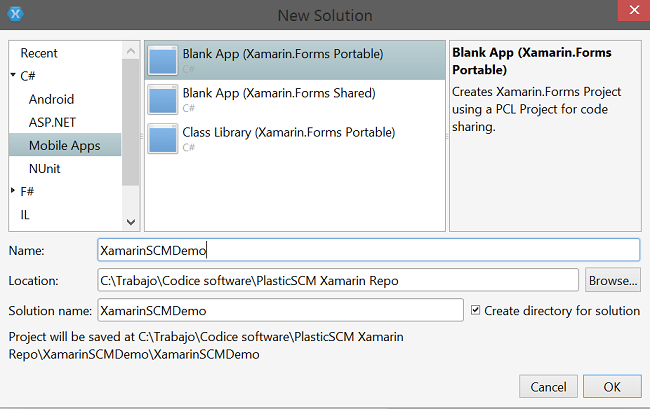Expand the F# category node

[12, 191]
